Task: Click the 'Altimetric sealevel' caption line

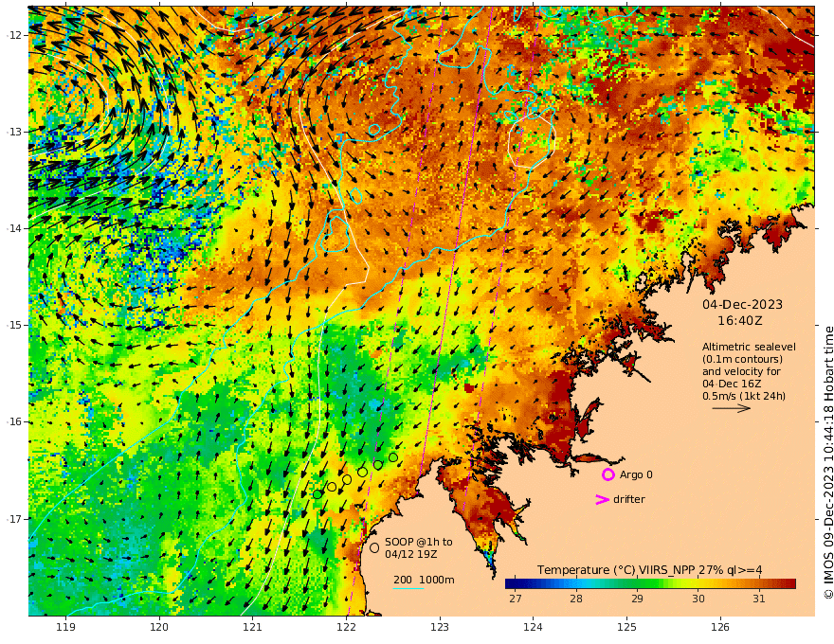Action: (749, 347)
